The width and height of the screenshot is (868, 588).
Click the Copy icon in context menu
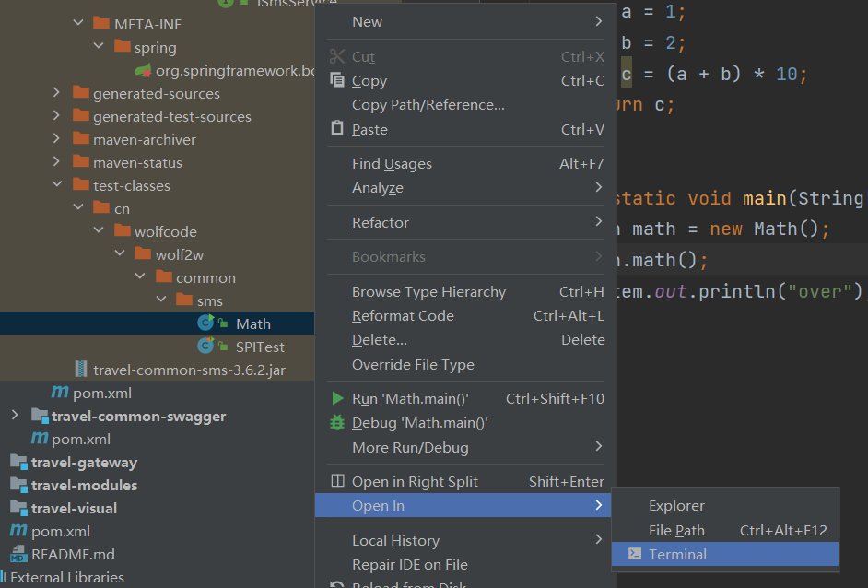point(337,80)
